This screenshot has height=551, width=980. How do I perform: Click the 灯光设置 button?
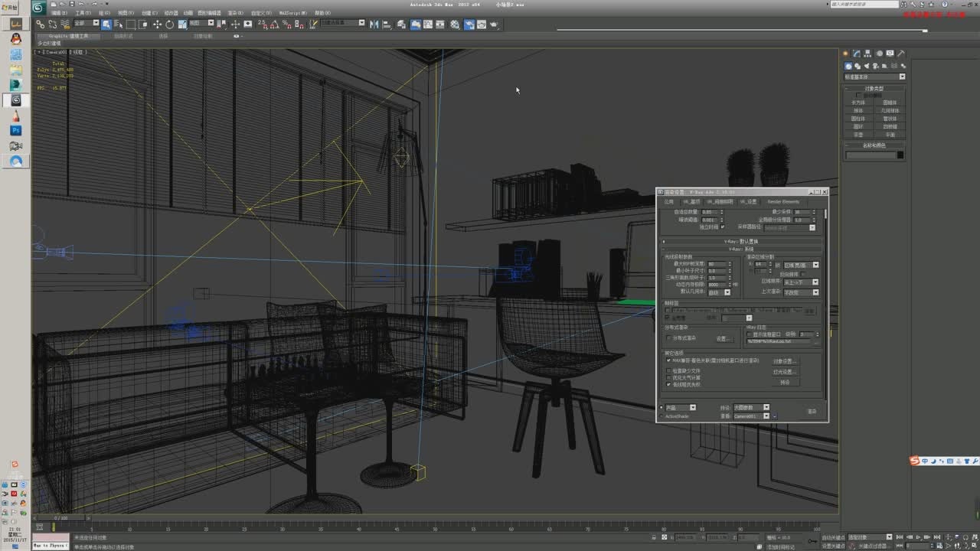(786, 372)
